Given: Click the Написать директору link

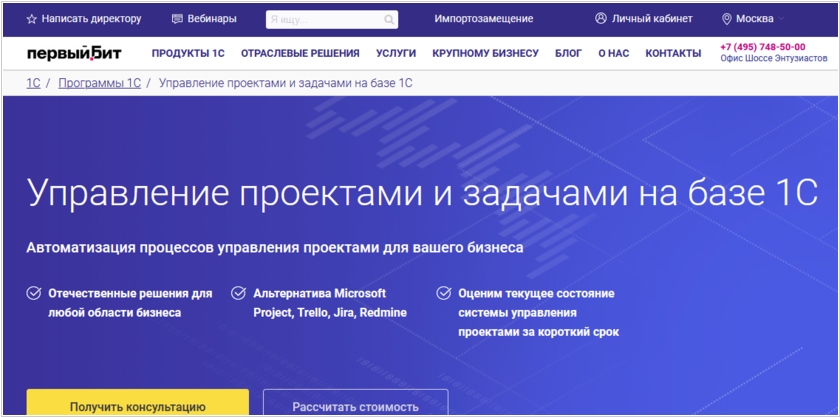Looking at the screenshot, I should [91, 19].
